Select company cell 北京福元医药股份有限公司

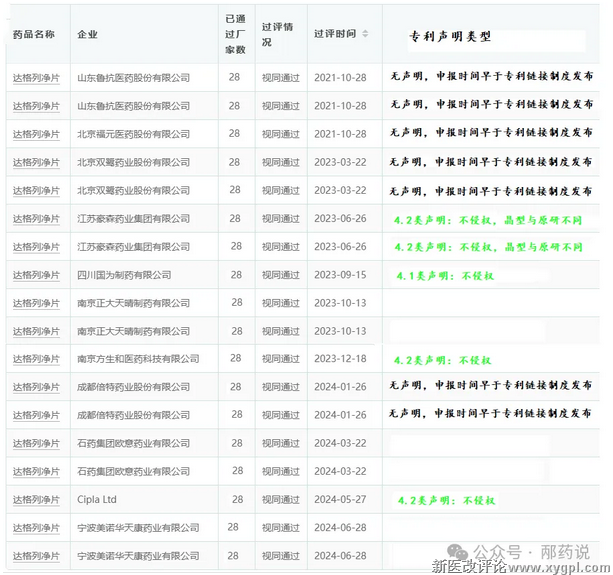point(133,134)
